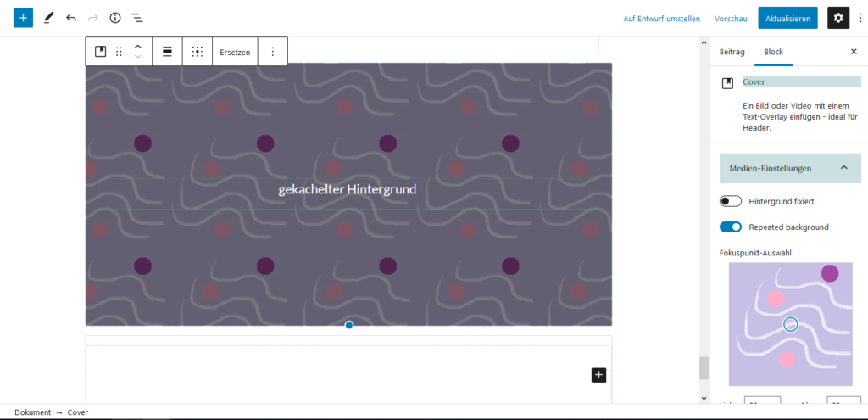Click the Cover block type icon in toolbar
The width and height of the screenshot is (868, 420).
tap(100, 52)
